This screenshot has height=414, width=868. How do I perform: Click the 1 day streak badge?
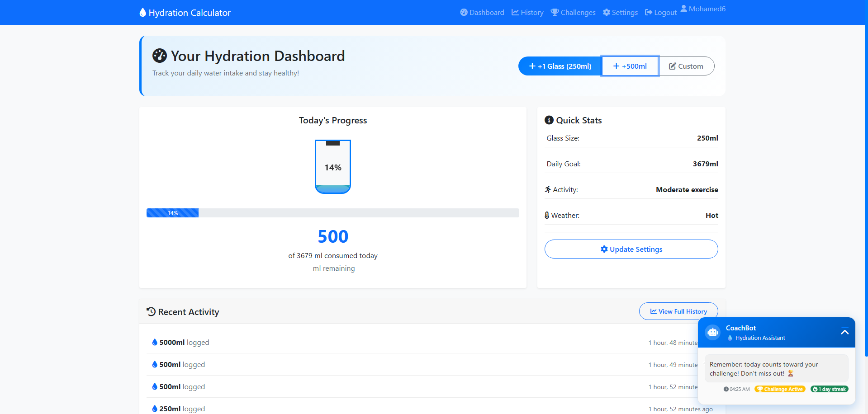[x=829, y=389]
